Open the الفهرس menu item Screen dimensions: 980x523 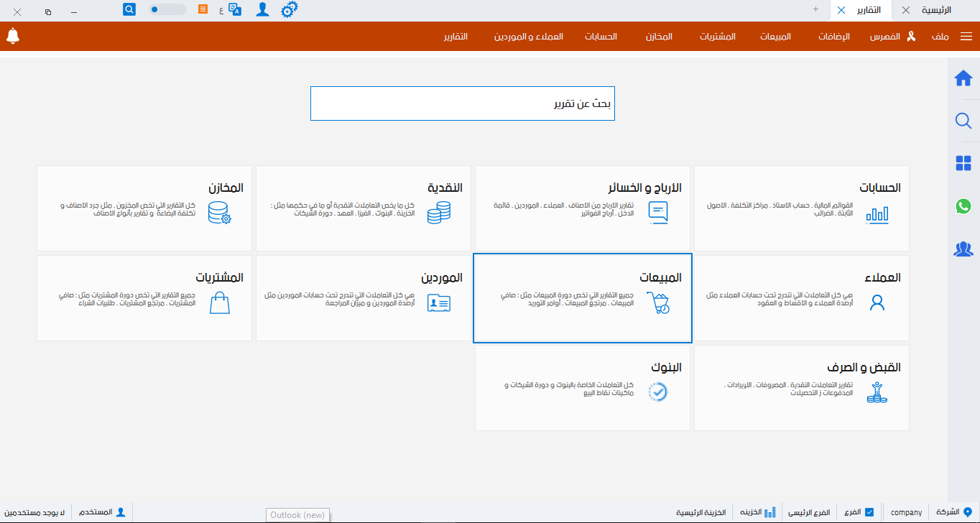[x=885, y=37]
